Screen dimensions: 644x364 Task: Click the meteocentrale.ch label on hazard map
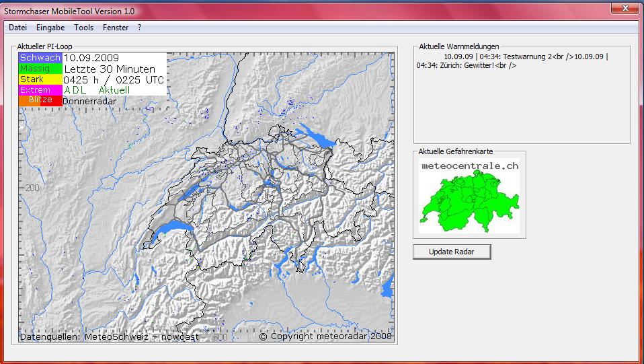tap(469, 165)
